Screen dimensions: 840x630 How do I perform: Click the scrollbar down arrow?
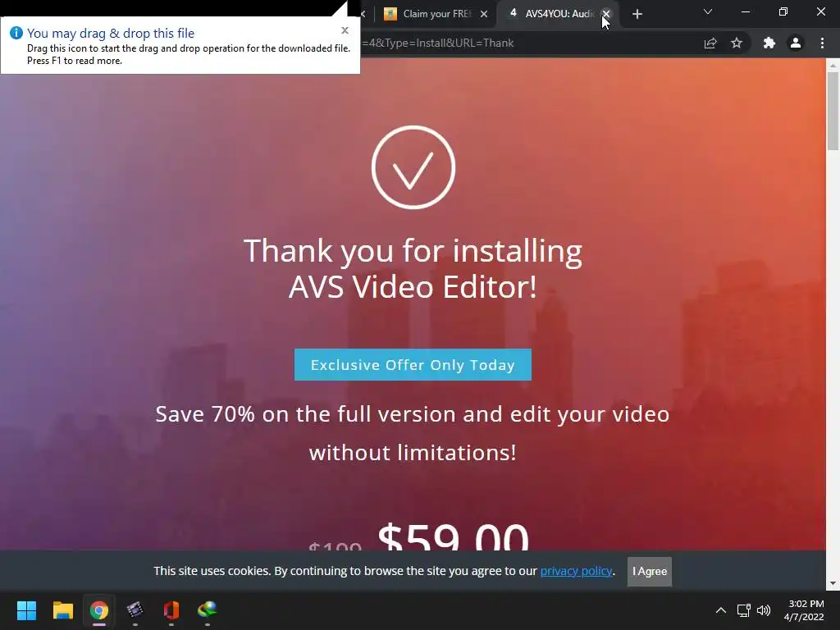click(833, 583)
